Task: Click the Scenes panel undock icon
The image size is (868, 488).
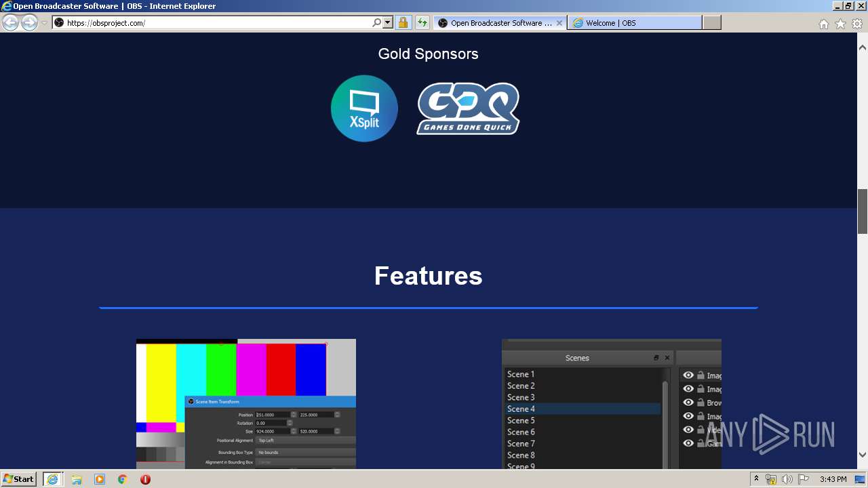Action: [x=656, y=358]
